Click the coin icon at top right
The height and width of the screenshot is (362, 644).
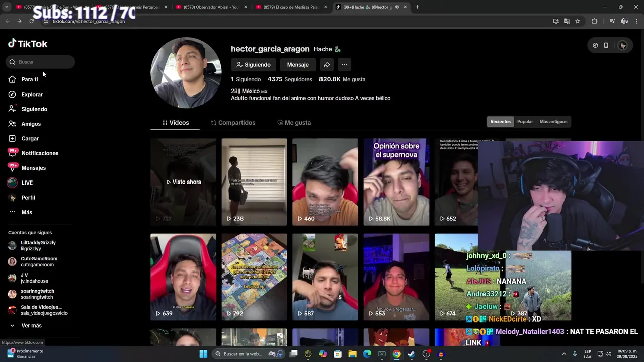tap(595, 45)
